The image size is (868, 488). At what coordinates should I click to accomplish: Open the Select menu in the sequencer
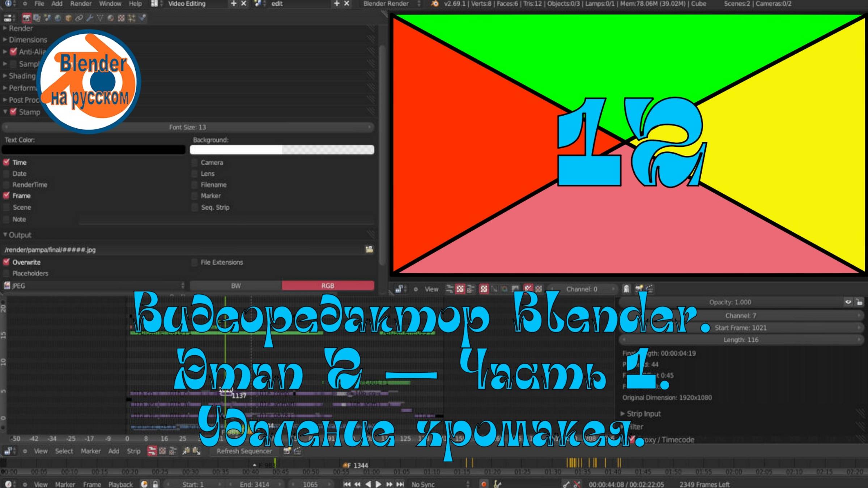64,451
